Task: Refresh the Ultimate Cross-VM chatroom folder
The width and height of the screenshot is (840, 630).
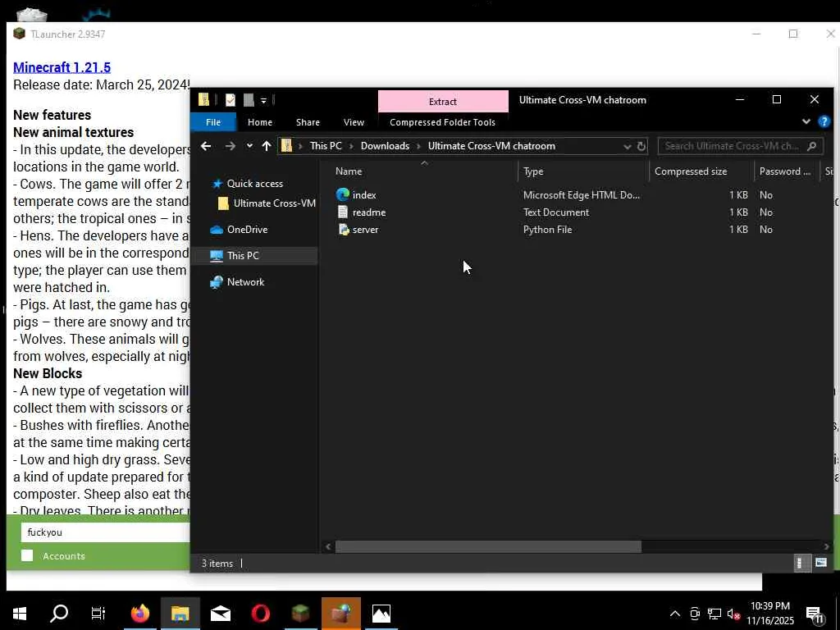Action: pyautogui.click(x=641, y=146)
